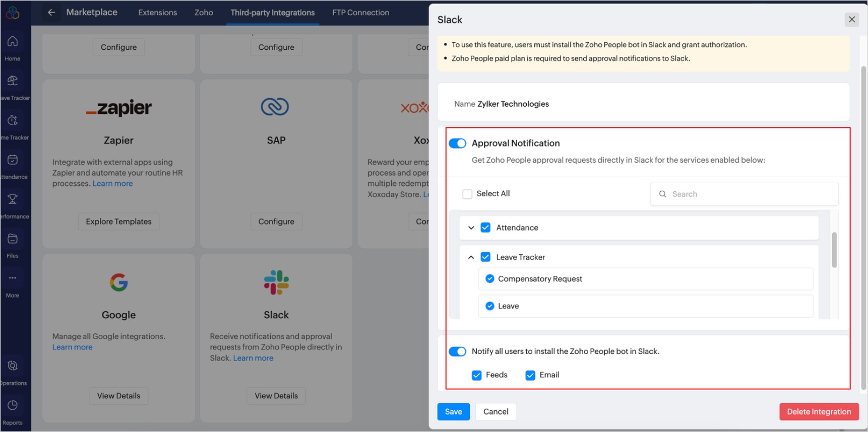Click the Zoho People logo icon

pyautogui.click(x=13, y=13)
